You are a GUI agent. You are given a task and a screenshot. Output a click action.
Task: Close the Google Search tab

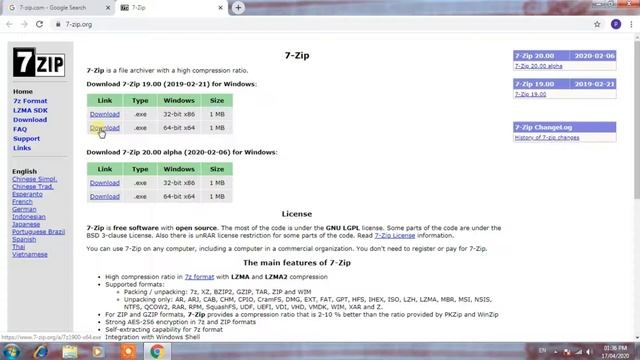click(108, 8)
